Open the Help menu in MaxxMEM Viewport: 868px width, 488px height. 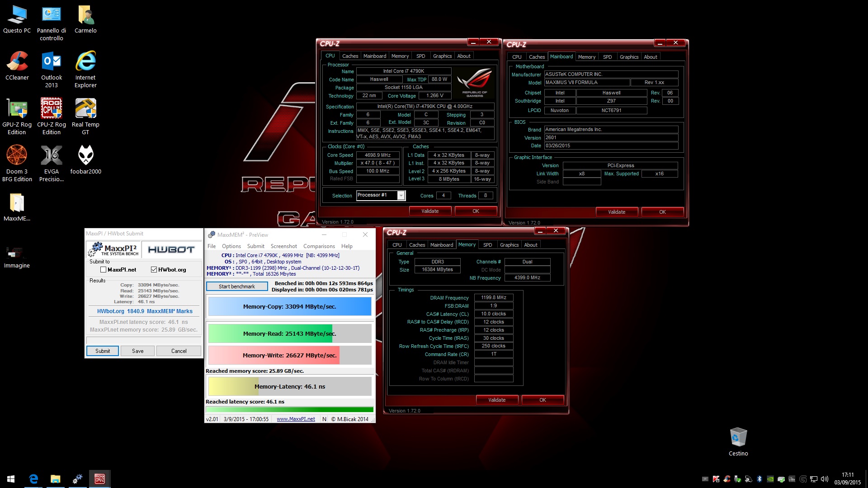(x=347, y=246)
